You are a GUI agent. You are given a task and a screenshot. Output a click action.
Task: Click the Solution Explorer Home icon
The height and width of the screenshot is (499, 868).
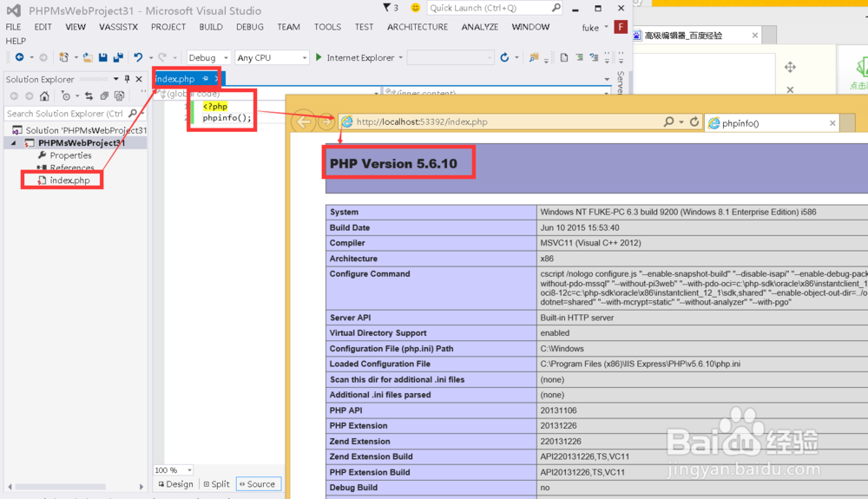pyautogui.click(x=44, y=95)
